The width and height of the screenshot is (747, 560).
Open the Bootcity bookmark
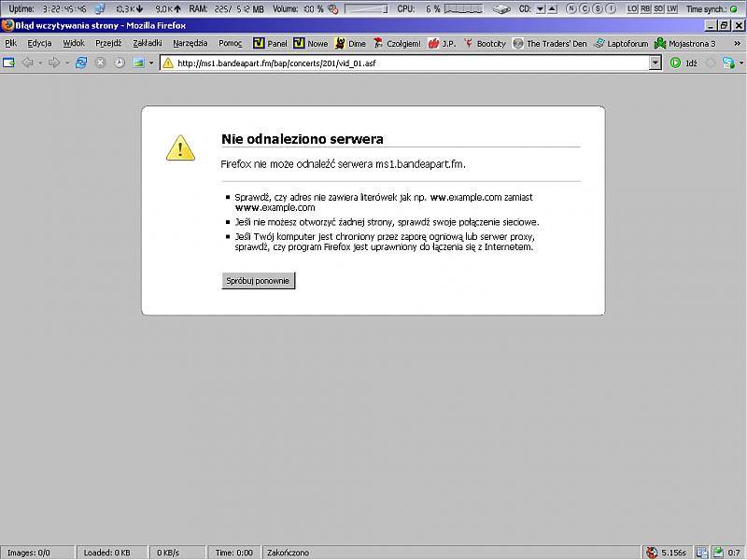(485, 43)
